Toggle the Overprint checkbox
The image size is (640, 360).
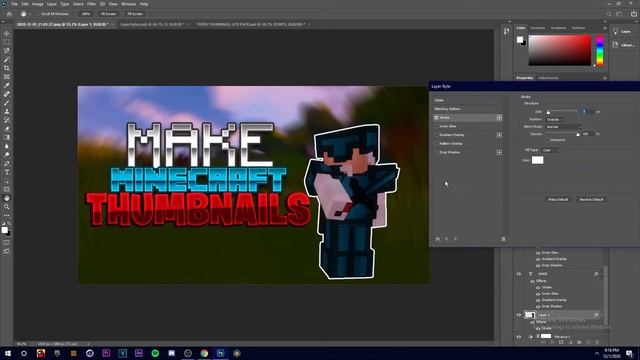pos(548,140)
